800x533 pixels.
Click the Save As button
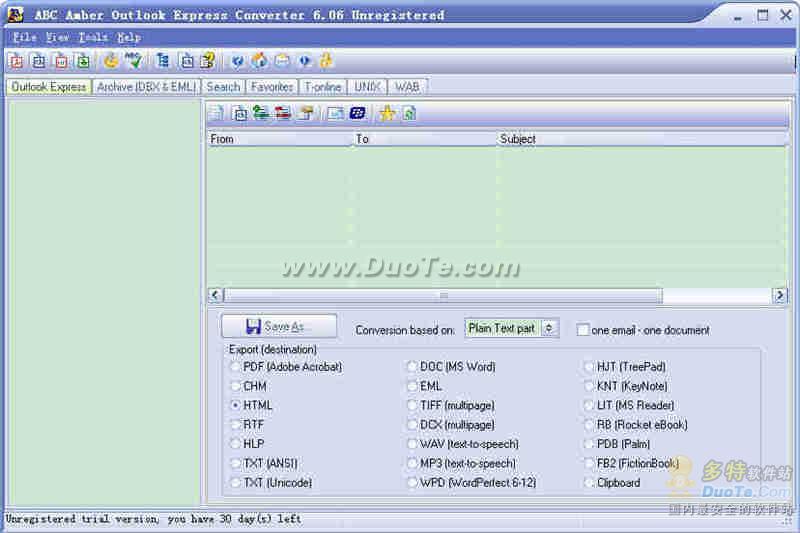click(279, 326)
